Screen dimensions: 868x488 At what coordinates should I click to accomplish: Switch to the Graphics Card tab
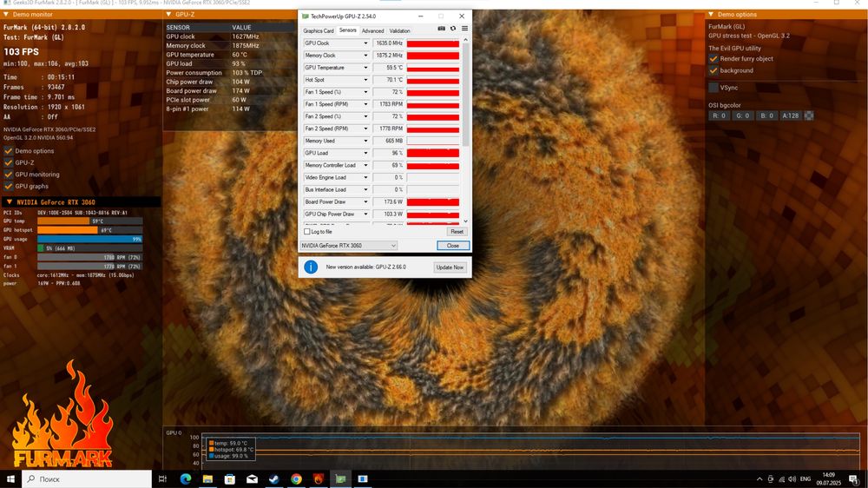click(x=319, y=31)
